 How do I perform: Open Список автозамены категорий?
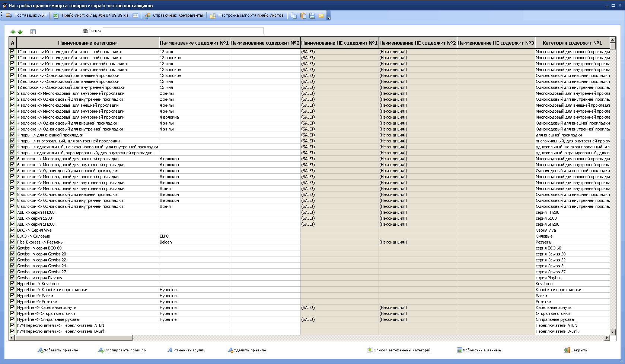pos(399,350)
